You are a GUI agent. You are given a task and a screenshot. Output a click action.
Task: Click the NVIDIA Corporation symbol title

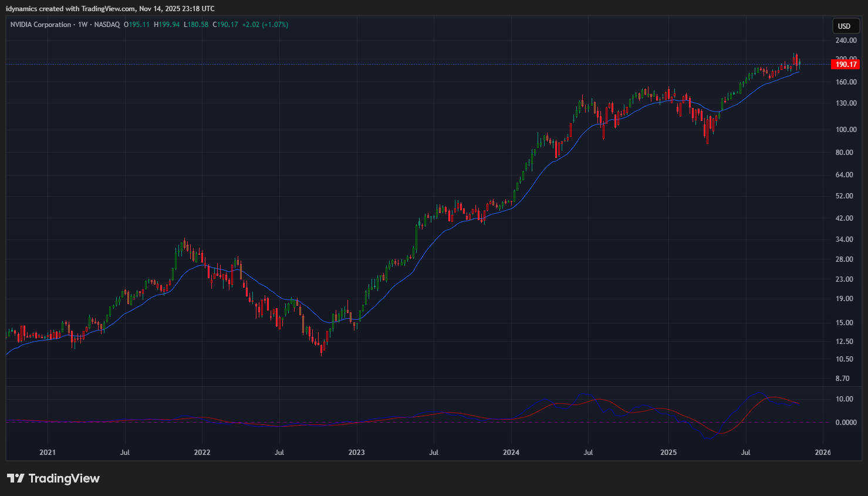(x=40, y=25)
